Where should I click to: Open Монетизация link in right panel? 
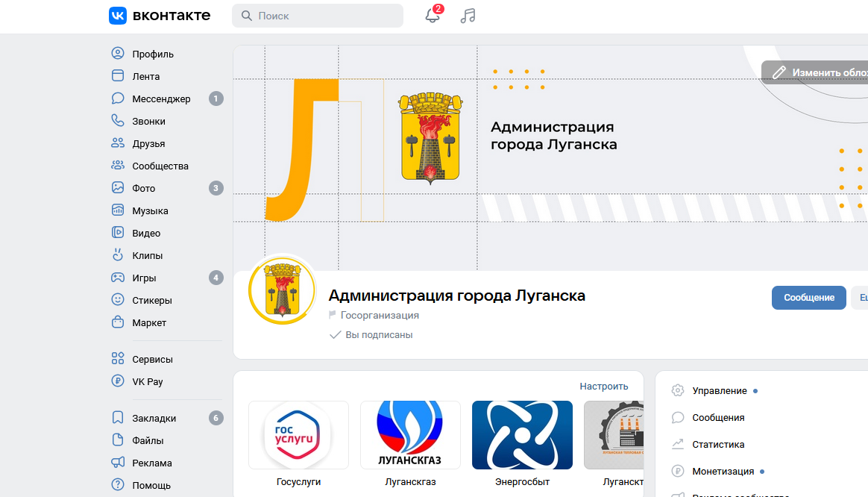pos(723,471)
